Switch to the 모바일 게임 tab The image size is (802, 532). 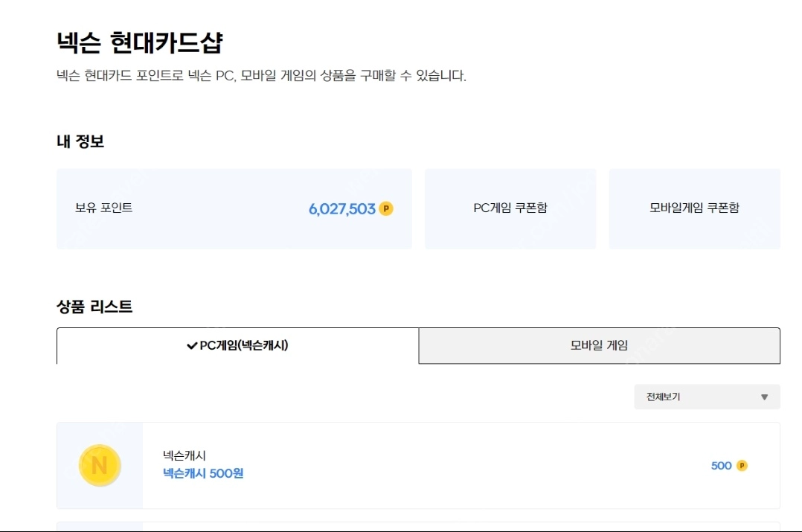coord(600,346)
